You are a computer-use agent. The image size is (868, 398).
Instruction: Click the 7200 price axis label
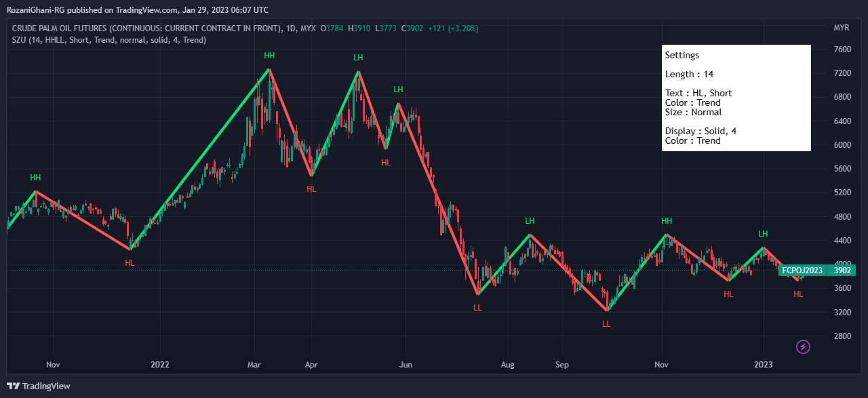[842, 73]
